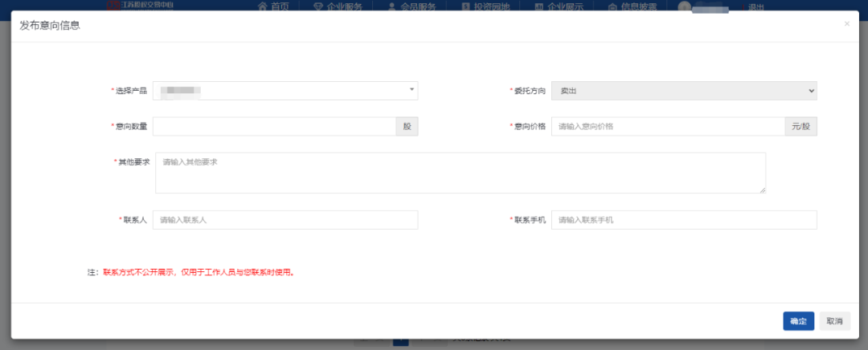
Task: Click the 意向数量 input field
Action: pyautogui.click(x=274, y=127)
